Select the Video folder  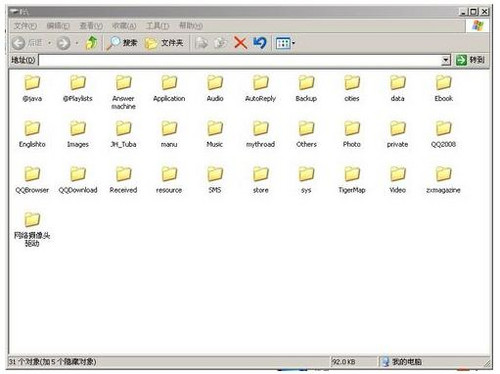397,180
